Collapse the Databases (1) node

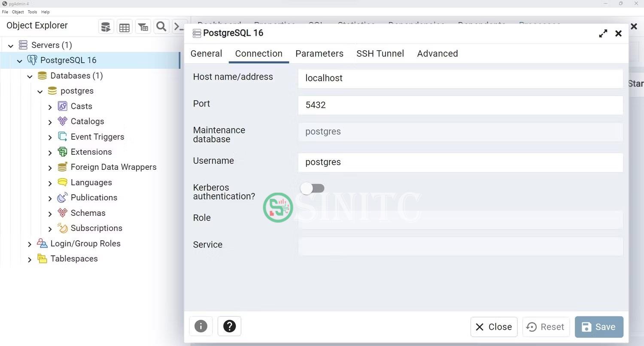point(30,77)
